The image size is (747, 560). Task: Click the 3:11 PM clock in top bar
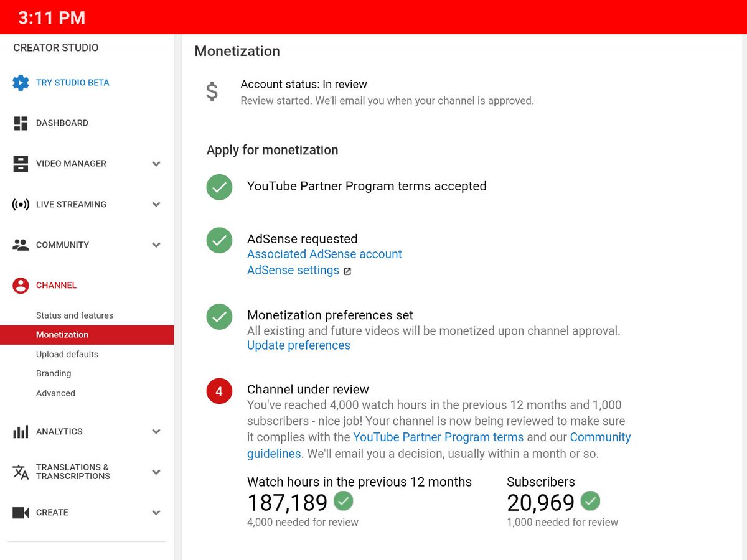pos(52,17)
